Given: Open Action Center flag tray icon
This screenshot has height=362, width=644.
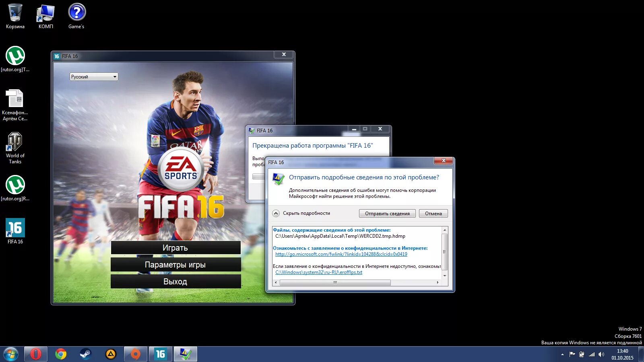Looking at the screenshot, I should 572,354.
